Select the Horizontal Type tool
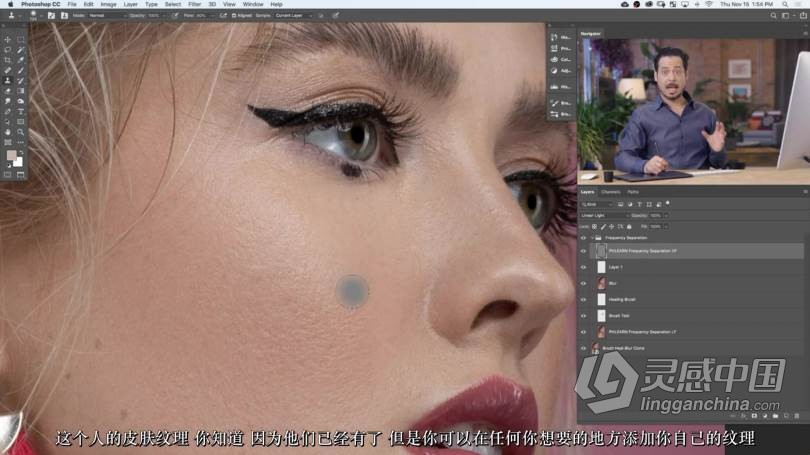810x455 pixels. click(x=21, y=112)
